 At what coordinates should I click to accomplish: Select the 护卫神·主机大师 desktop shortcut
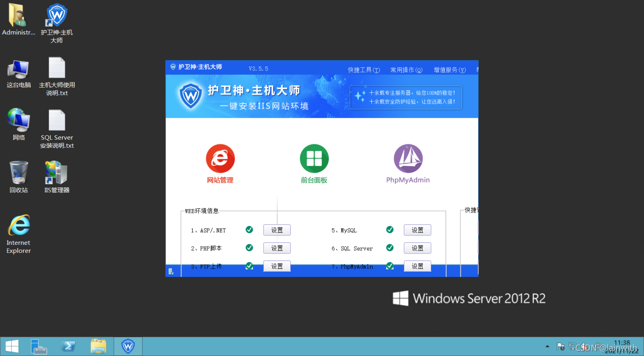pyautogui.click(x=57, y=24)
